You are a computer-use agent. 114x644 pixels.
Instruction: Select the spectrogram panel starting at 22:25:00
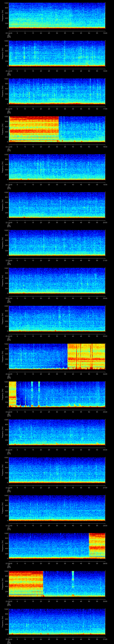click(x=57, y=432)
